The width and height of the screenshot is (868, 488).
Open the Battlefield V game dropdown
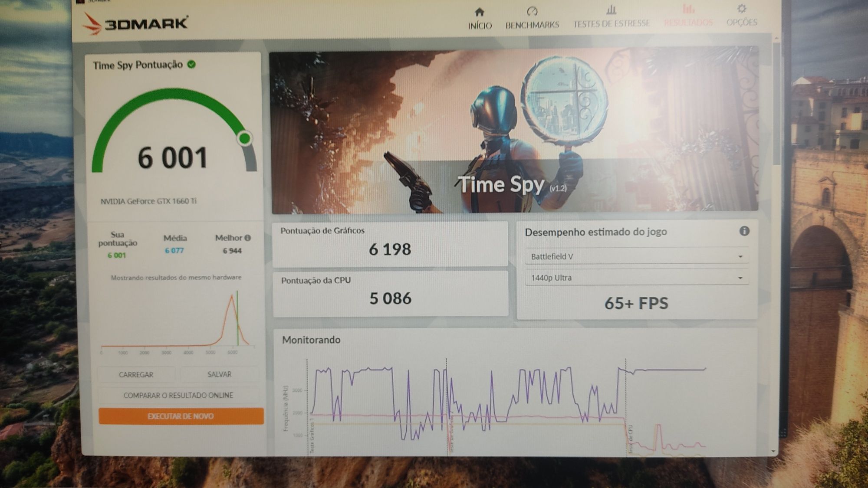(636, 256)
